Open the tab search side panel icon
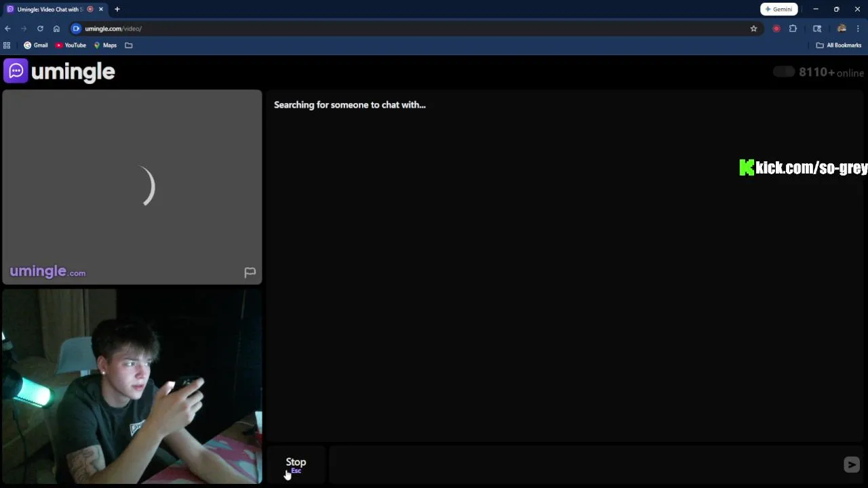868x488 pixels. click(x=817, y=28)
